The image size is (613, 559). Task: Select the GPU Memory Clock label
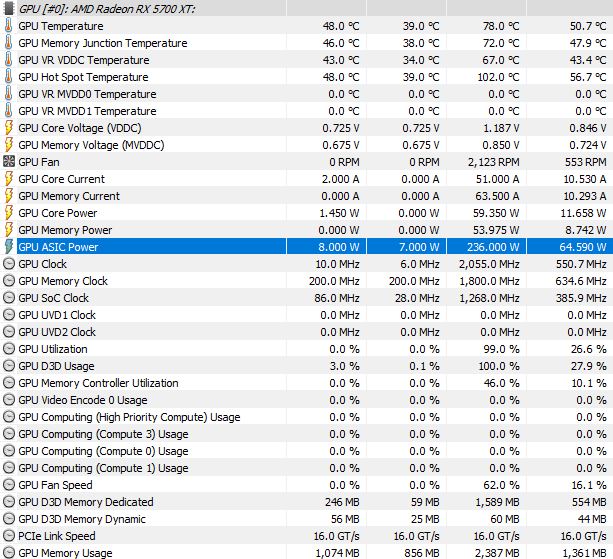click(x=63, y=281)
